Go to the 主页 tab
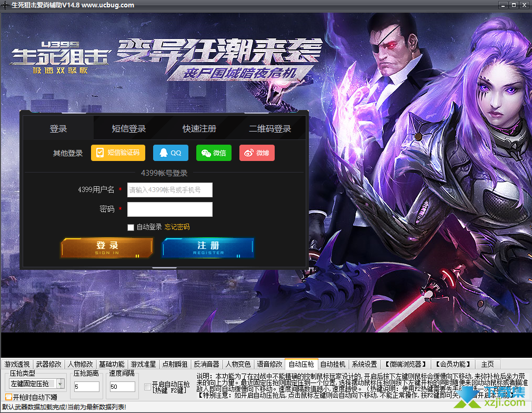The width and height of the screenshot is (532, 413). point(488,364)
